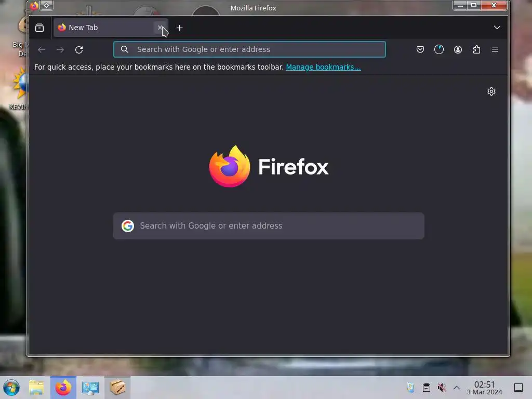Close the New Tab tab
Screen dimensions: 532x399
click(160, 28)
